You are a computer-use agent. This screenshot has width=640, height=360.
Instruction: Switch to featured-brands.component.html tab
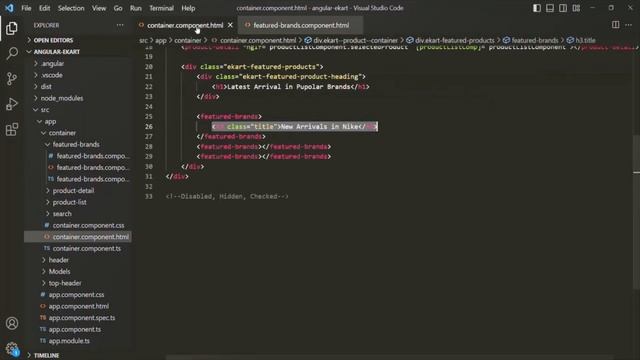(x=301, y=25)
